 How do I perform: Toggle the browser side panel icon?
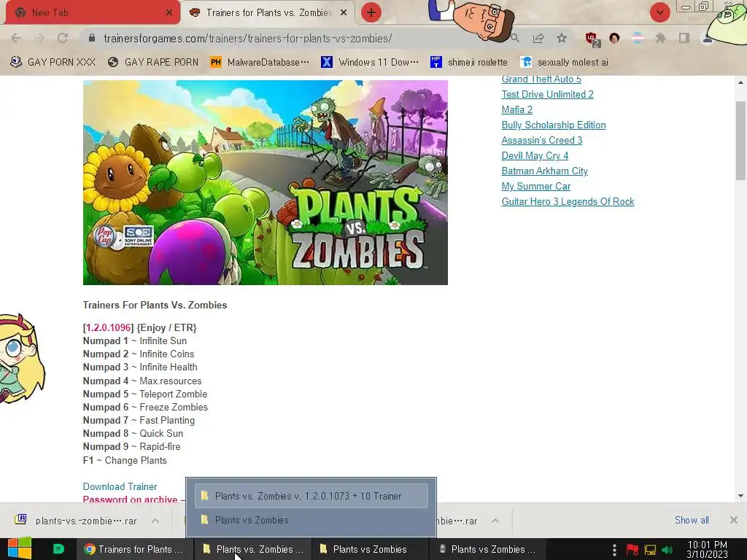click(684, 38)
